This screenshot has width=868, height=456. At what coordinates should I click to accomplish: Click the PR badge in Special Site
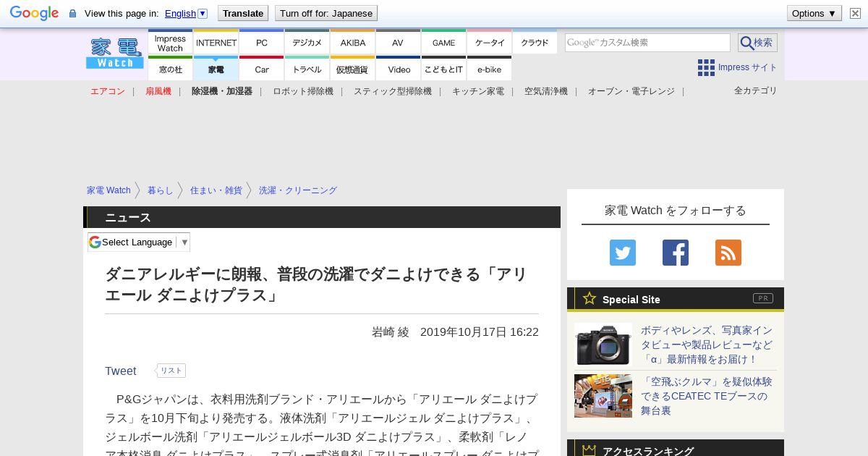point(763,298)
